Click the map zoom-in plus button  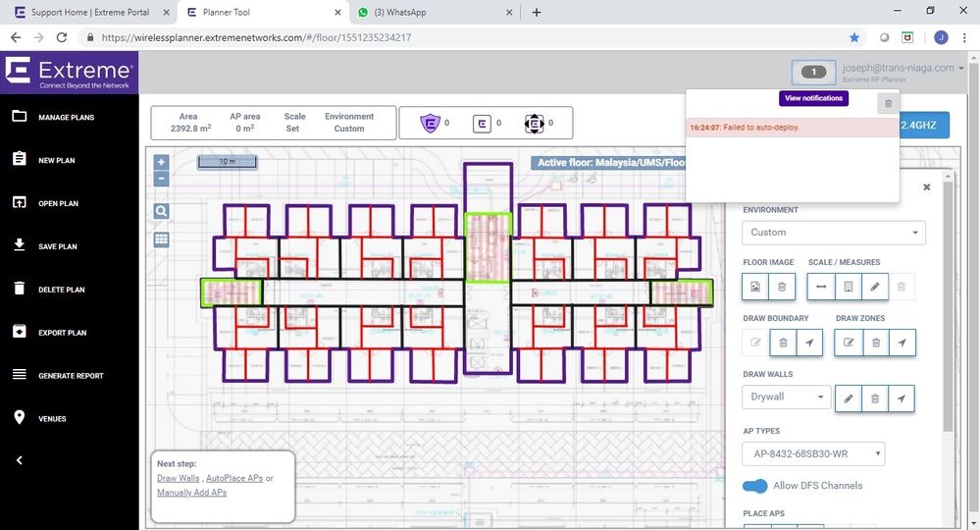[x=162, y=162]
